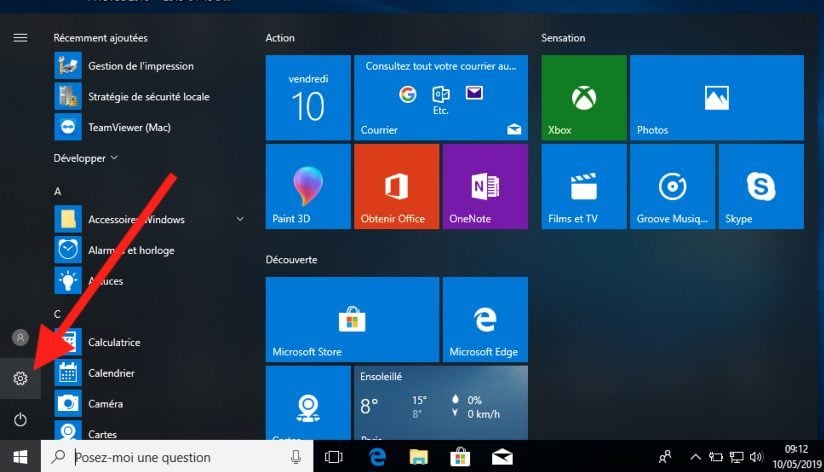Open the OneNote tile

(x=485, y=187)
